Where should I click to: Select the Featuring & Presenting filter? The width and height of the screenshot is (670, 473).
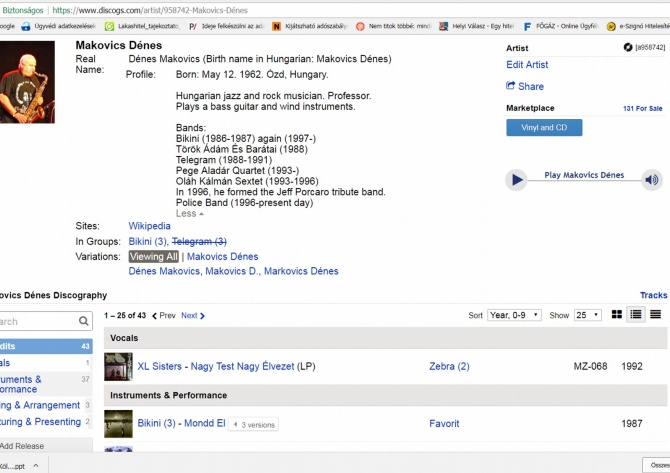46,422
